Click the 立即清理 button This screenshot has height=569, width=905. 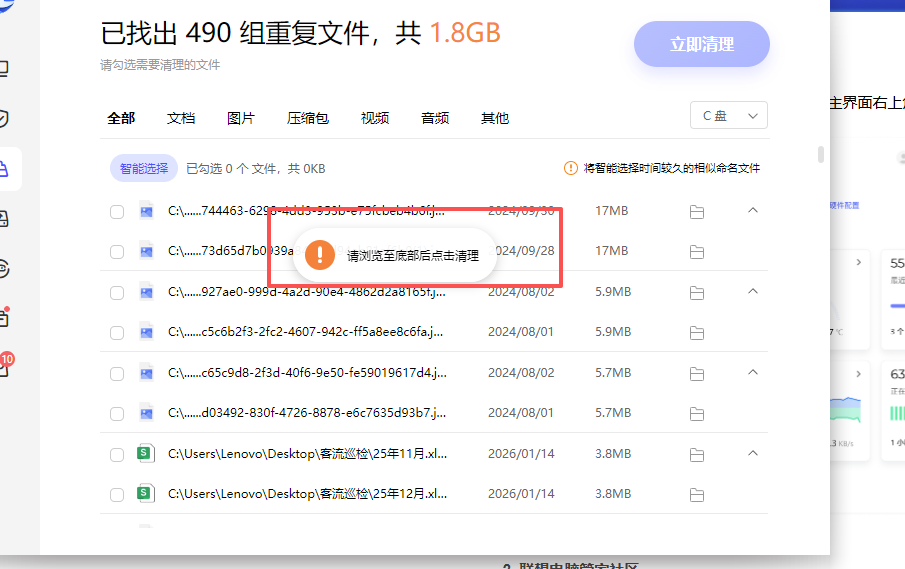(x=701, y=45)
